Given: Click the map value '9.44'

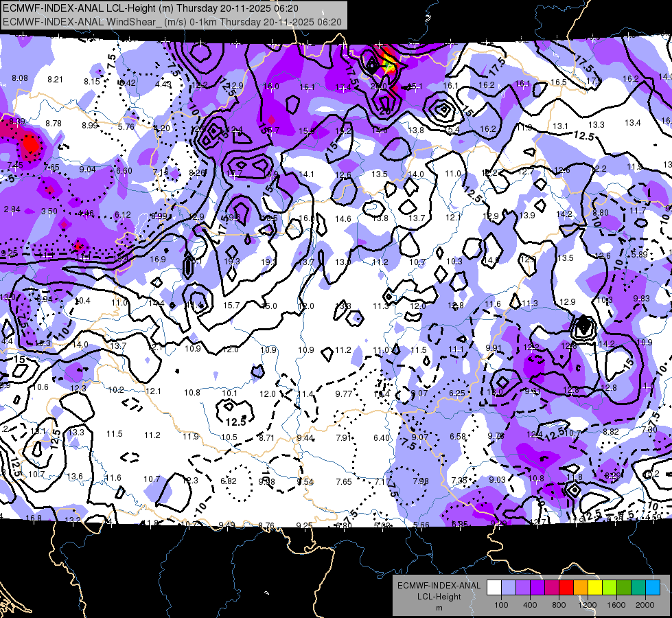Looking at the screenshot, I should tap(305, 437).
